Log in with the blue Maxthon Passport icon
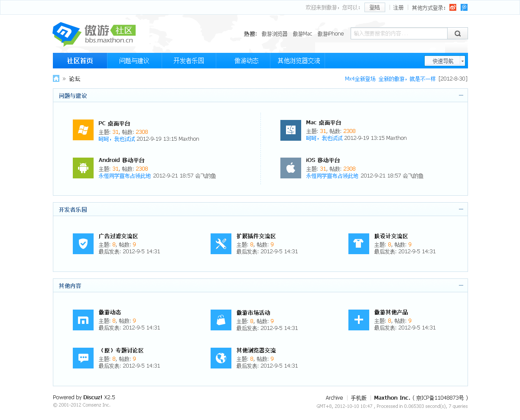This screenshot has width=520, height=420. point(464,7)
